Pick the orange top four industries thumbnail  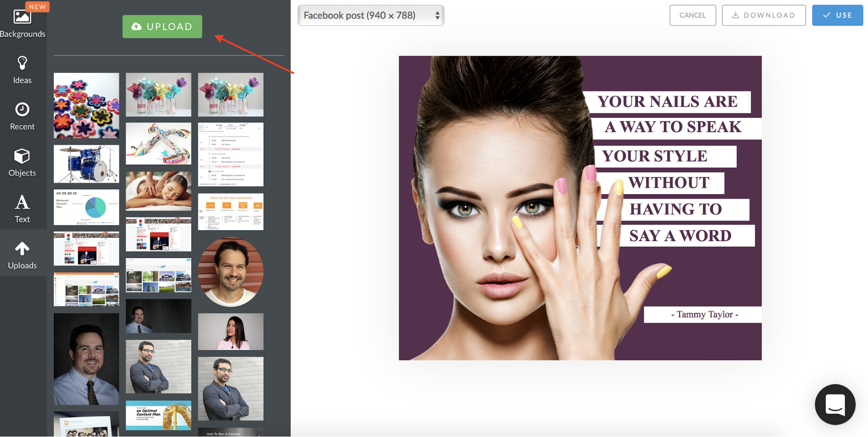click(x=231, y=212)
